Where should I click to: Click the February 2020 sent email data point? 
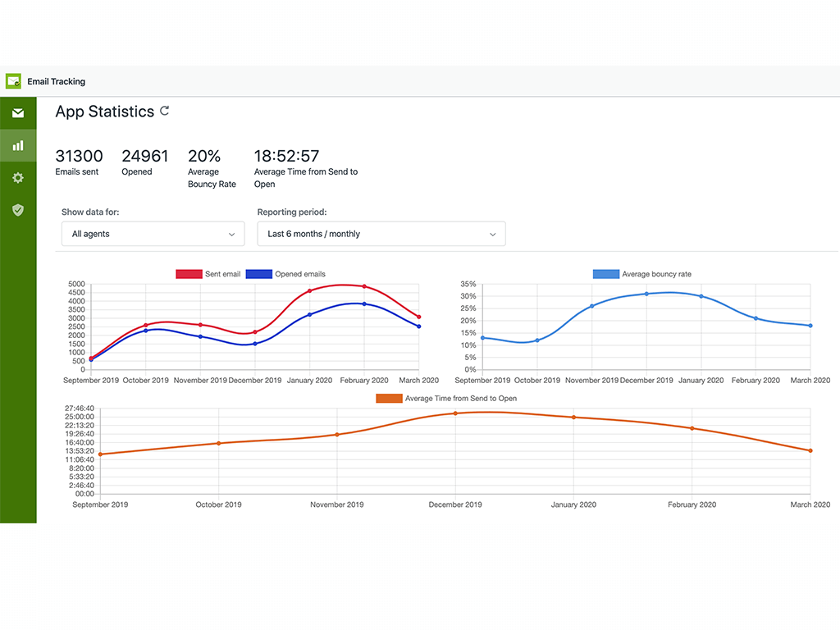pos(364,287)
